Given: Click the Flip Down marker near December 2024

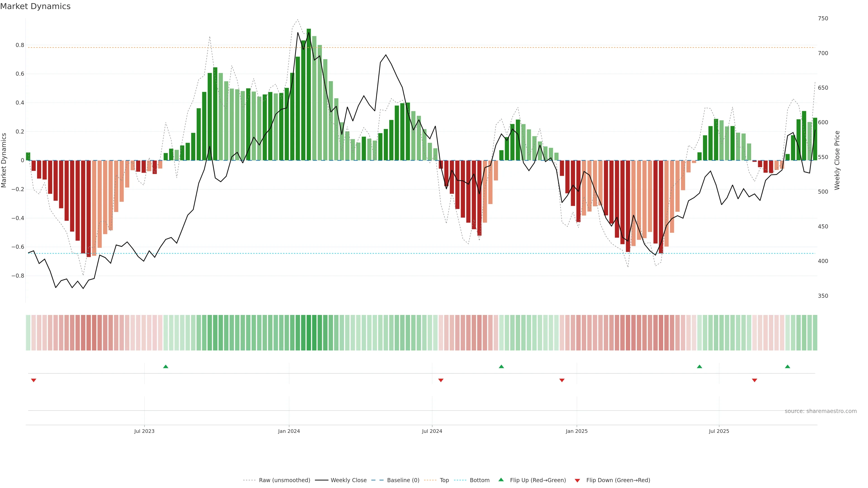Looking at the screenshot, I should [562, 380].
